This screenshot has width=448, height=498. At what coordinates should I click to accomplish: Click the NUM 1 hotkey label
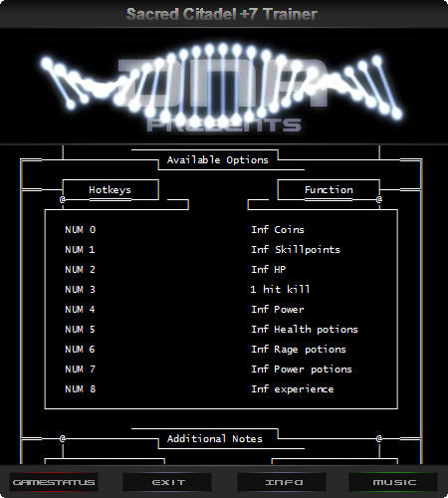(80, 250)
